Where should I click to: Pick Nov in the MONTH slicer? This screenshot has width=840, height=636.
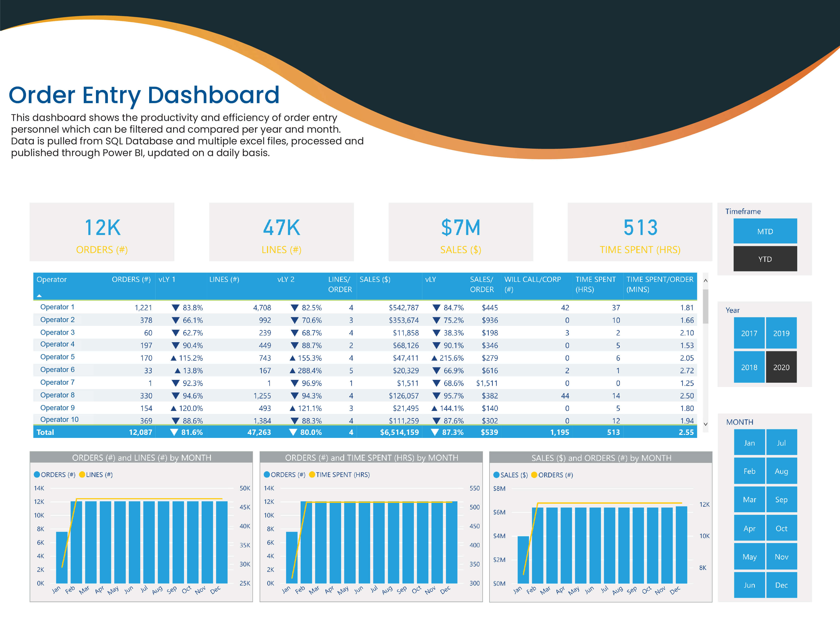781,557
